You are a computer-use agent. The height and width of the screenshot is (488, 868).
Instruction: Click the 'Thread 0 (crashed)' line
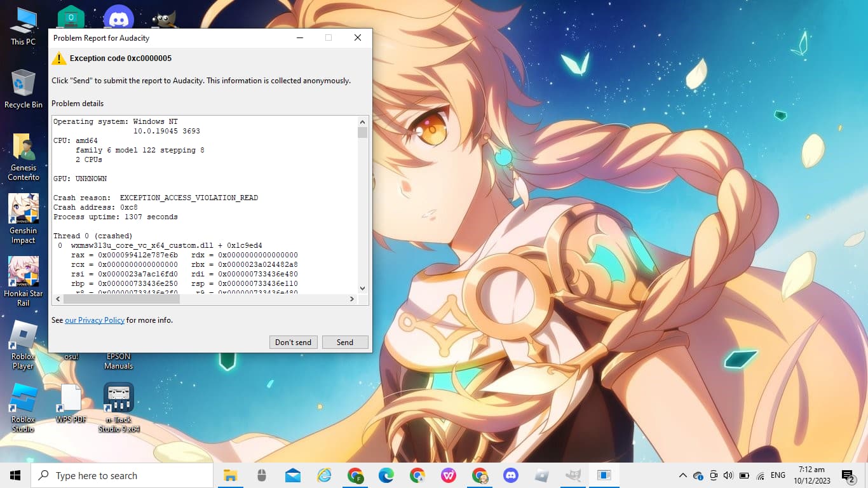pos(93,236)
